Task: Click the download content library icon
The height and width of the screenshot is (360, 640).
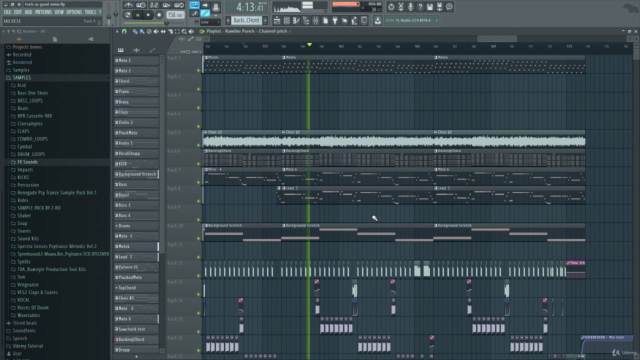Action: coord(378,20)
